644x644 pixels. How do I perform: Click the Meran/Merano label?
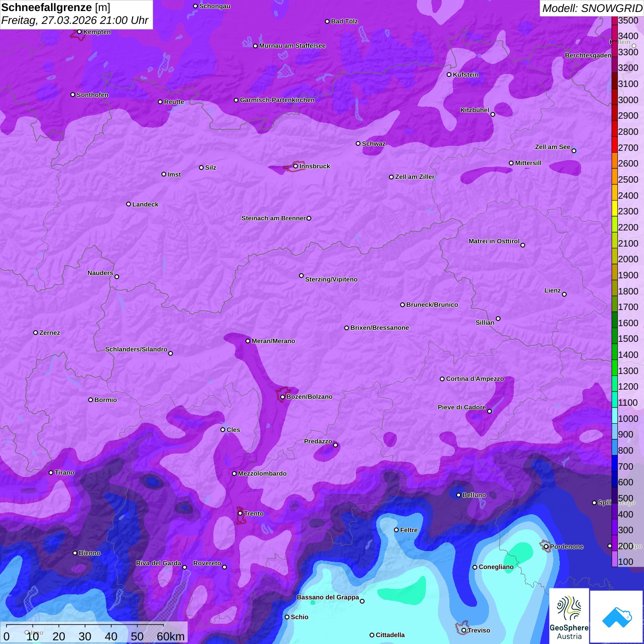click(x=273, y=341)
